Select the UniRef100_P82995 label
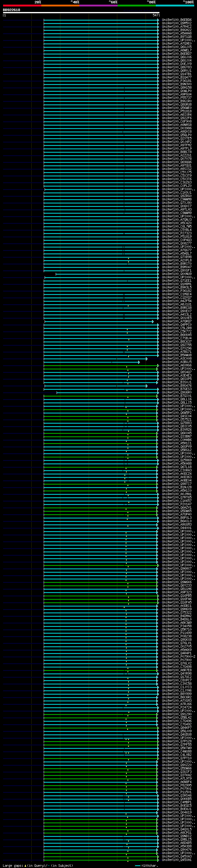 (x=176, y=785)
